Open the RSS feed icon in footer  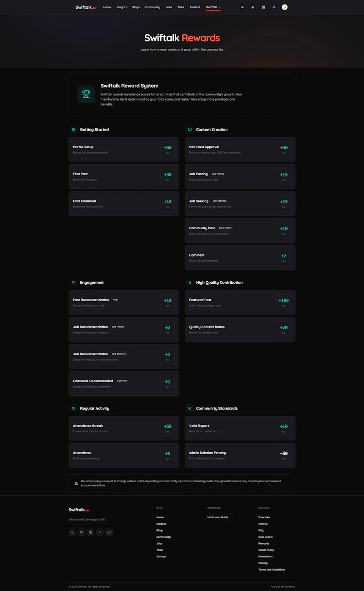(x=100, y=532)
